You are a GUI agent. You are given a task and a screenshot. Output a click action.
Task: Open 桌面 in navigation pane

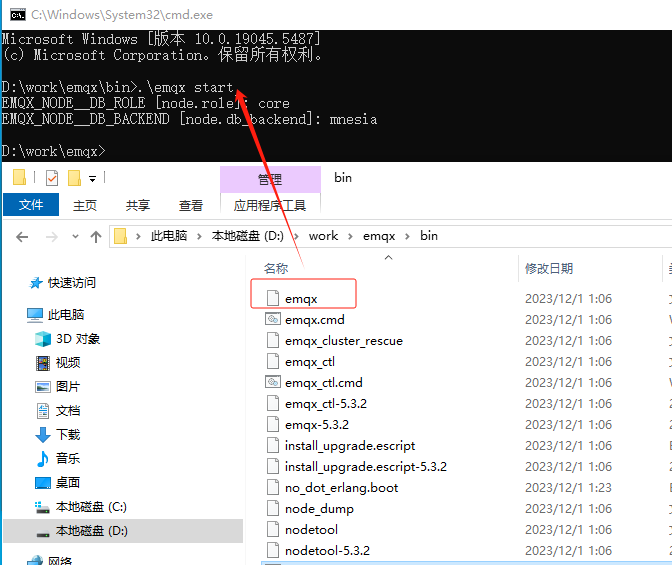coord(68,483)
